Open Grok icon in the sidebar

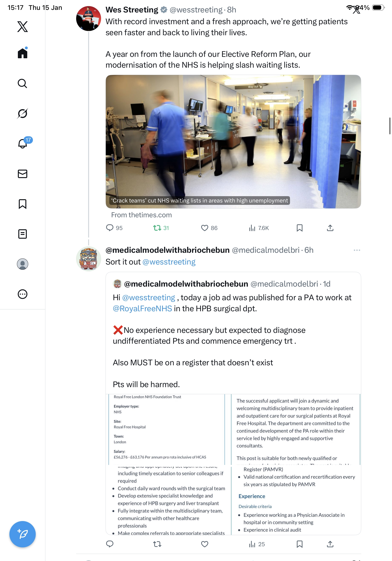23,113
